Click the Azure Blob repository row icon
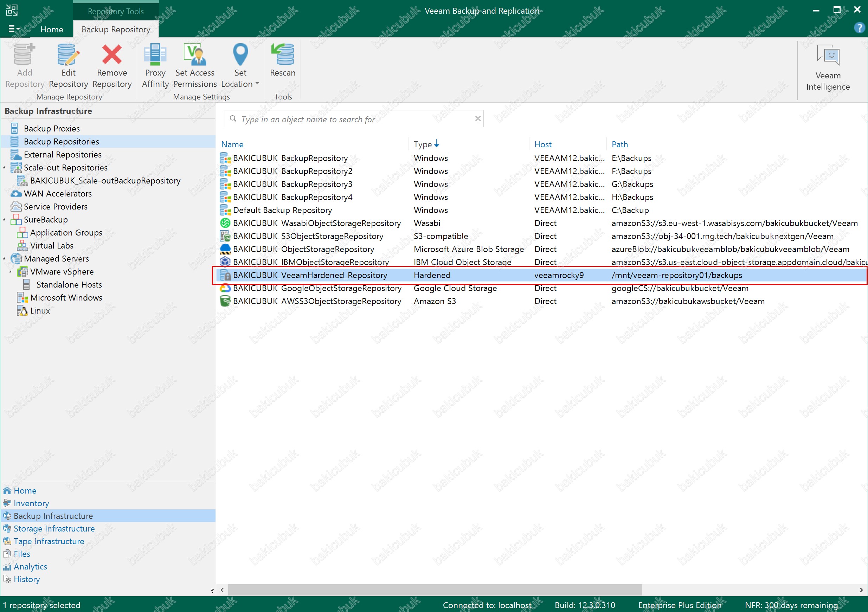The width and height of the screenshot is (868, 612). pos(225,249)
